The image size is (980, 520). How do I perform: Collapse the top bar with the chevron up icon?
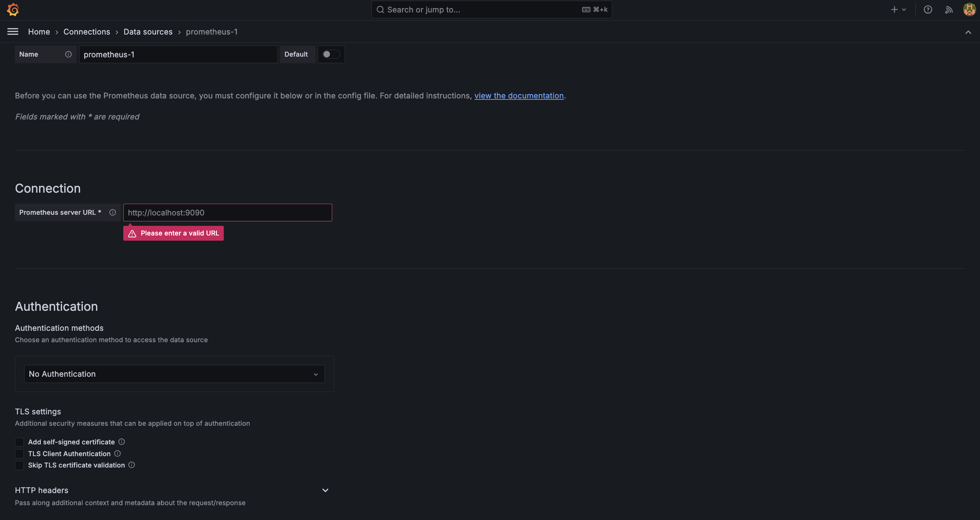pos(968,32)
